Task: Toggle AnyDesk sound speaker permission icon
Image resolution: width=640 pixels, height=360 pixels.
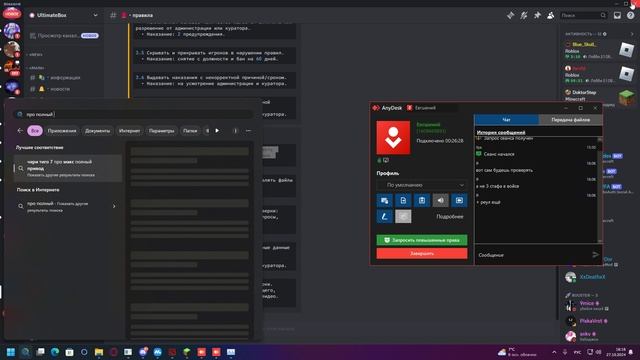Action: tap(440, 200)
